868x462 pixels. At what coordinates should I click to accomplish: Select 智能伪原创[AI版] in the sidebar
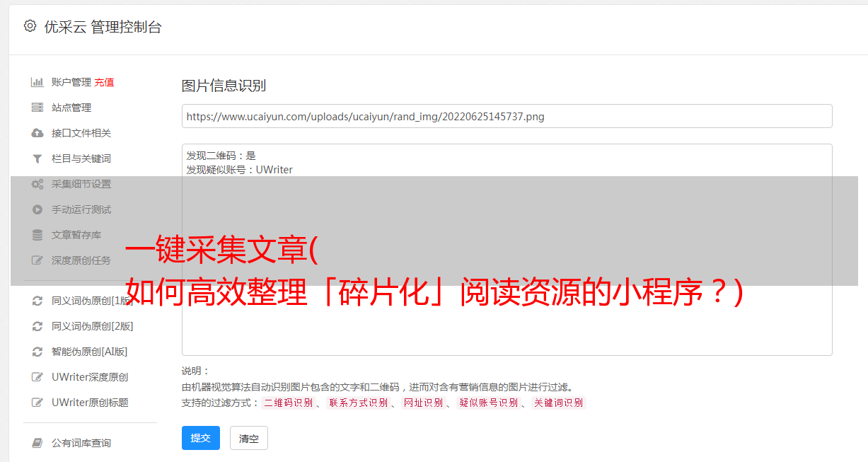pos(89,352)
